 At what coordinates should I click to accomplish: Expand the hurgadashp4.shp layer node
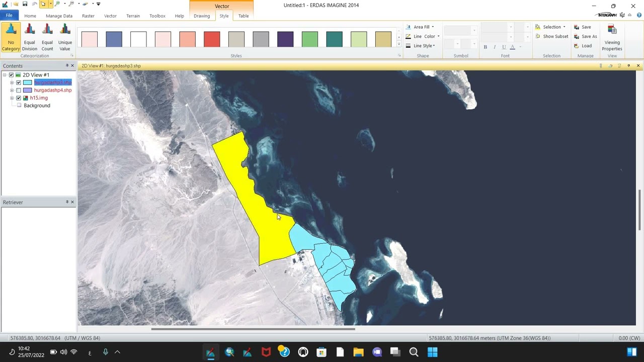(x=12, y=90)
